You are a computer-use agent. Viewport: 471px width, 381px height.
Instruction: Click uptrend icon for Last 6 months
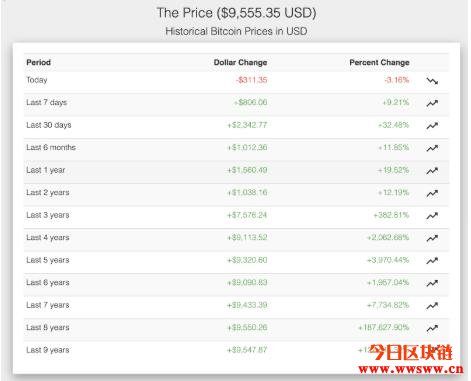tap(432, 148)
